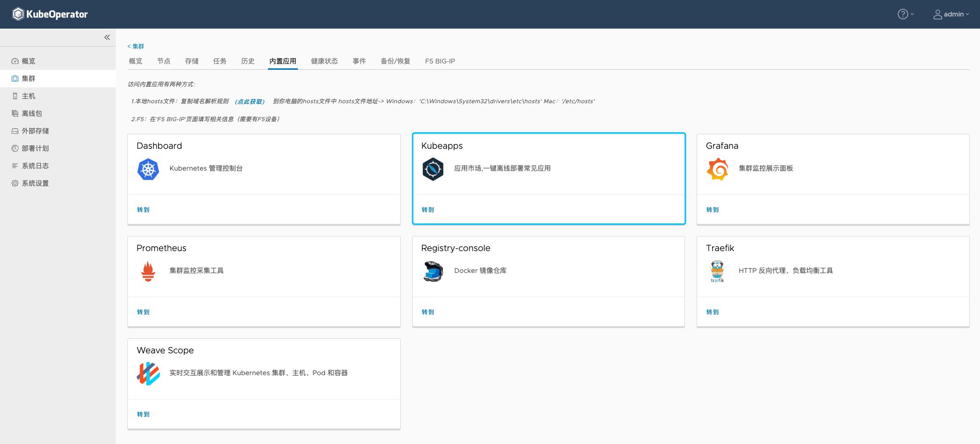Click the Grafana swirl icon
This screenshot has width=980, height=444.
tap(717, 170)
